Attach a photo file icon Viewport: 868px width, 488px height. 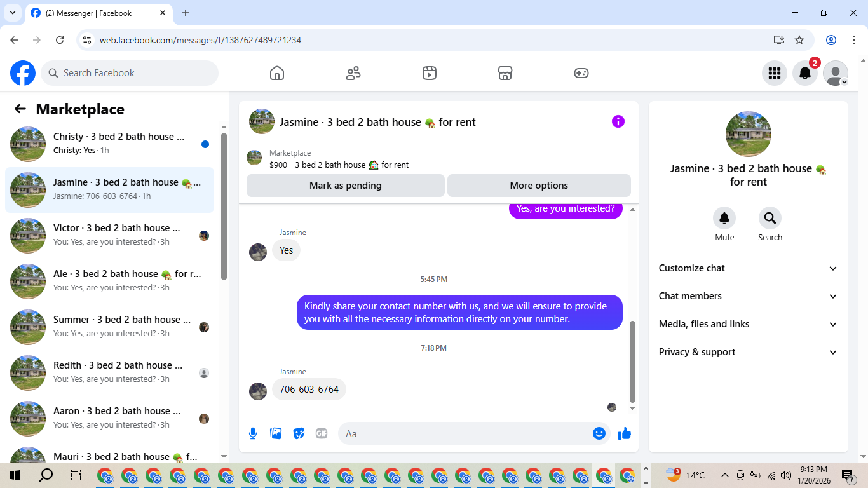276,433
